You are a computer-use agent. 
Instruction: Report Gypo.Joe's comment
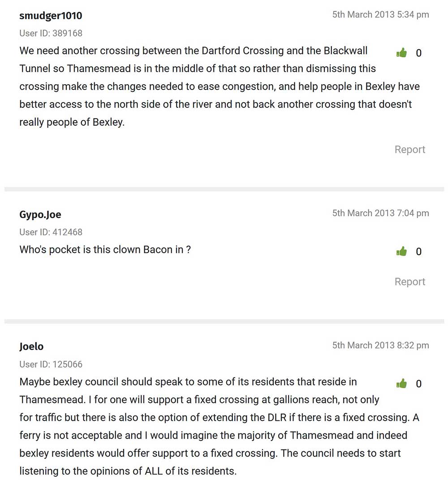click(409, 282)
